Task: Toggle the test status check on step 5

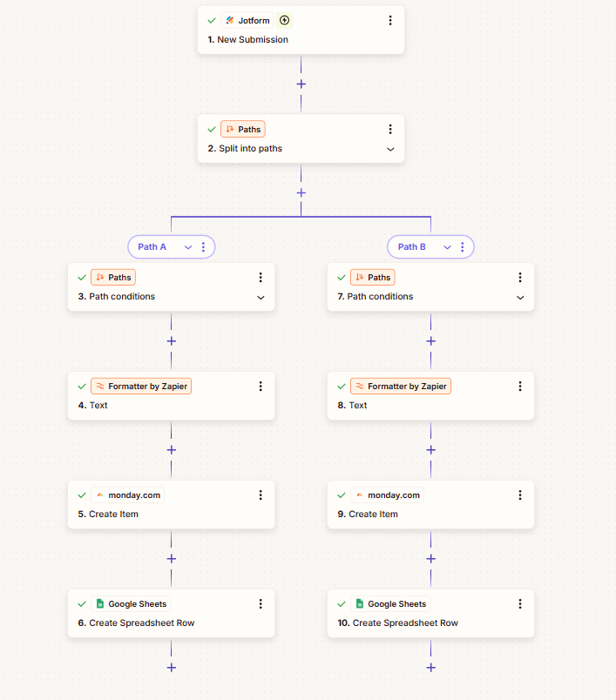Action: [x=81, y=495]
